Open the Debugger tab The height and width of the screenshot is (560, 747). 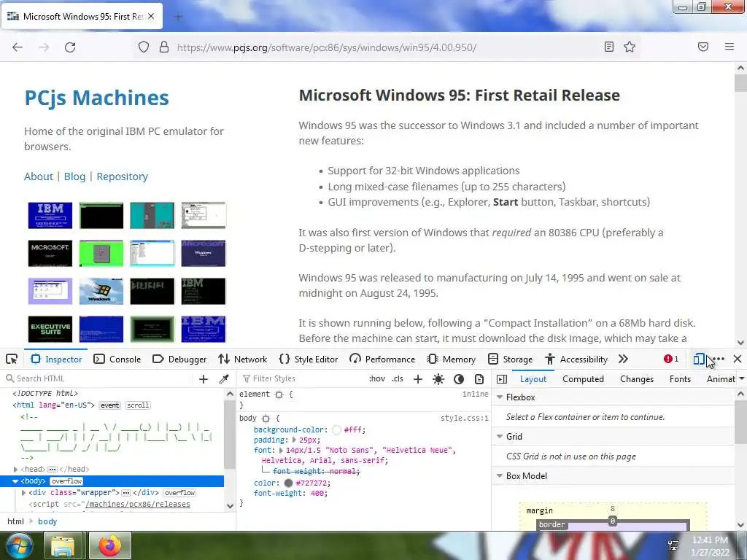coord(179,359)
